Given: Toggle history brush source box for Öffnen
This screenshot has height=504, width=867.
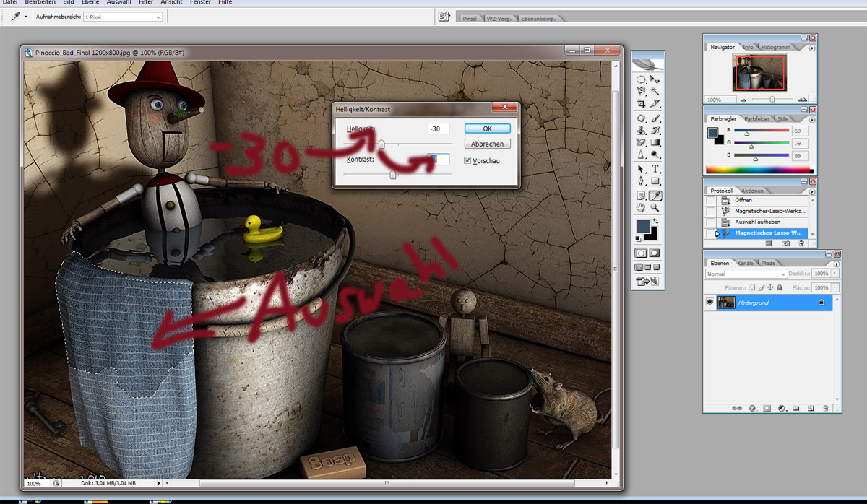Looking at the screenshot, I should point(711,200).
